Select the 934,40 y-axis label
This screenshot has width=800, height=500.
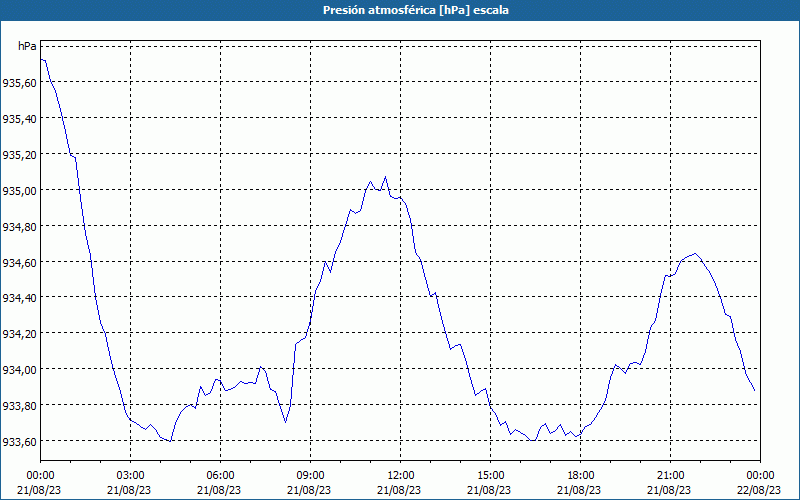click(x=19, y=297)
